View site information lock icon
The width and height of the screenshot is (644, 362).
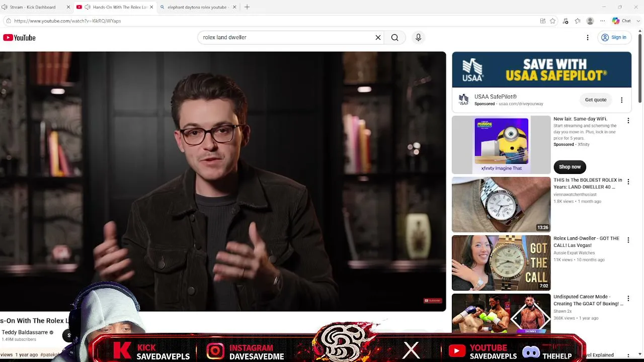[x=8, y=21]
